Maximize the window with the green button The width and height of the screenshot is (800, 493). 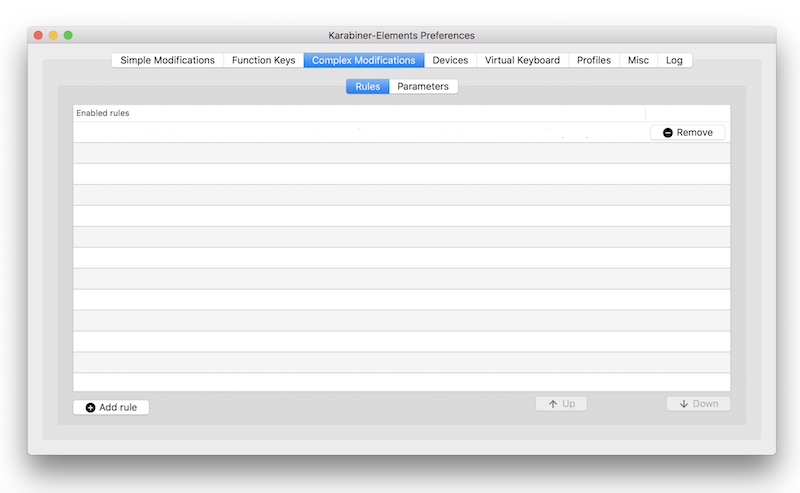point(68,35)
